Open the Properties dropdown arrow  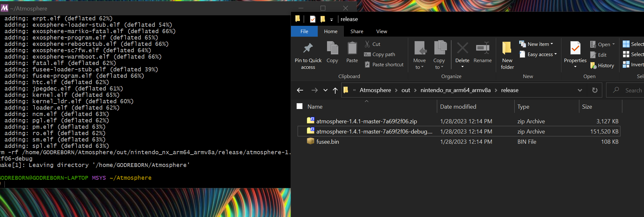tap(575, 67)
